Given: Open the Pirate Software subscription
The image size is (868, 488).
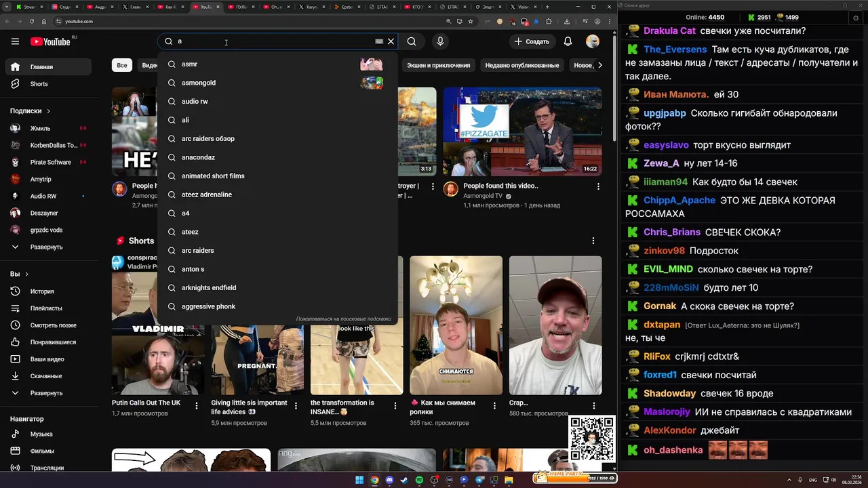Looking at the screenshot, I should point(47,162).
